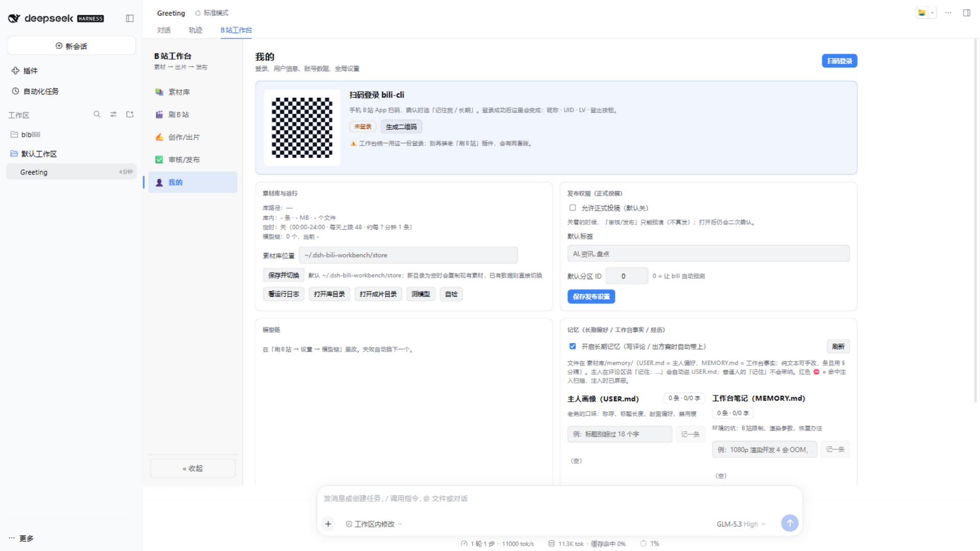Expand the 默认工作区 folder
Image resolution: width=980 pixels, height=551 pixels.
(x=71, y=154)
